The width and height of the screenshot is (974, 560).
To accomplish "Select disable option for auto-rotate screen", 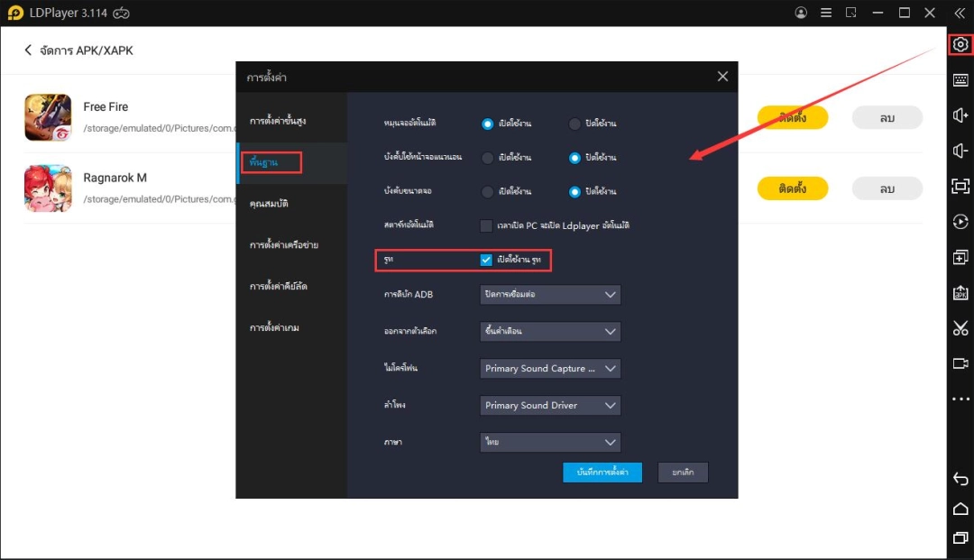I will click(574, 124).
